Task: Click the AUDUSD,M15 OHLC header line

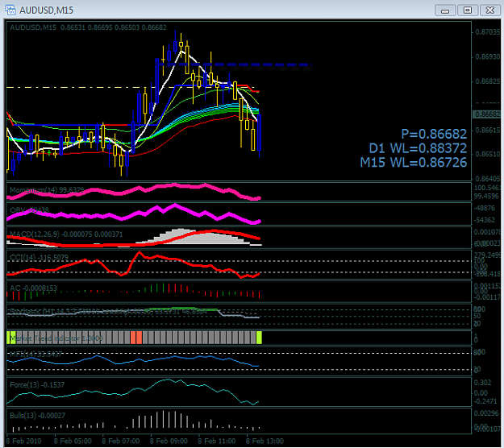Action: tap(88, 27)
